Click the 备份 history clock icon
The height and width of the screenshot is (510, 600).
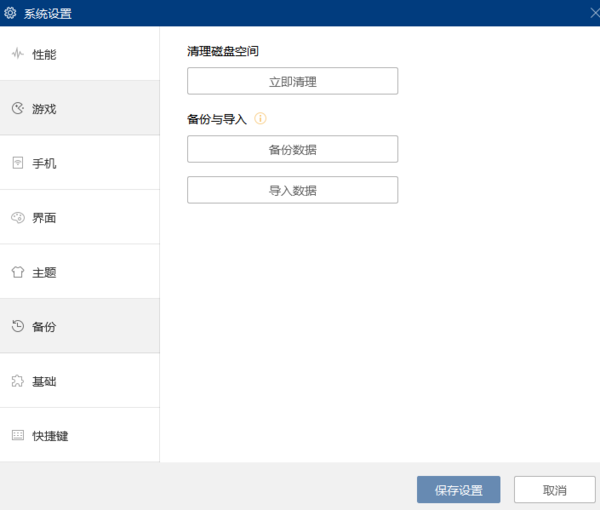pyautogui.click(x=18, y=326)
